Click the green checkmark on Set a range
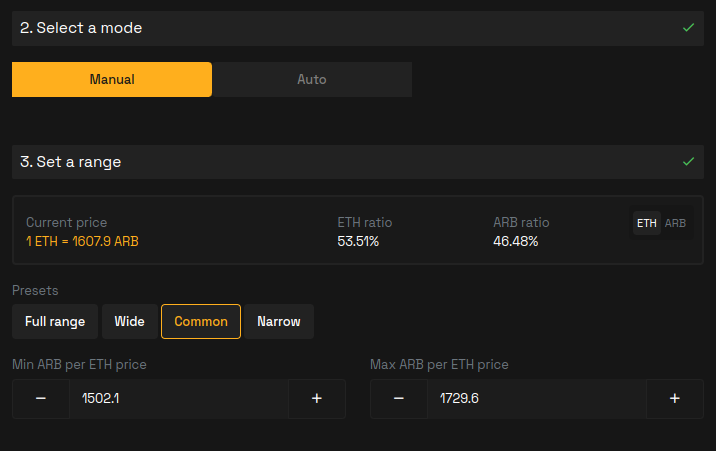 point(689,162)
